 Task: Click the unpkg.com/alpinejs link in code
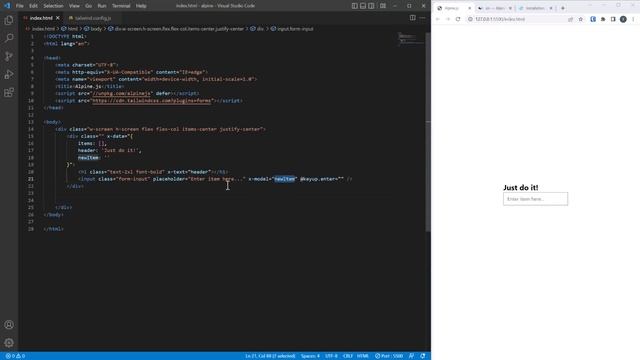click(121, 93)
